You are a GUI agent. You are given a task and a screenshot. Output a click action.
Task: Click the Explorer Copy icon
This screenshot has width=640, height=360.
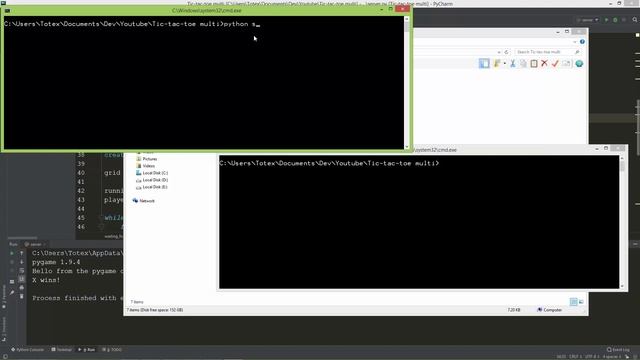(x=523, y=64)
